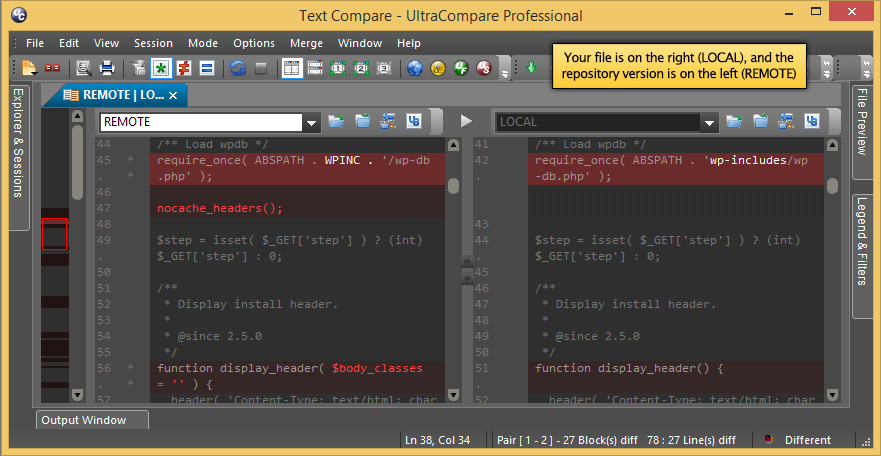Toggle show all lines (green asterisk)

(161, 69)
